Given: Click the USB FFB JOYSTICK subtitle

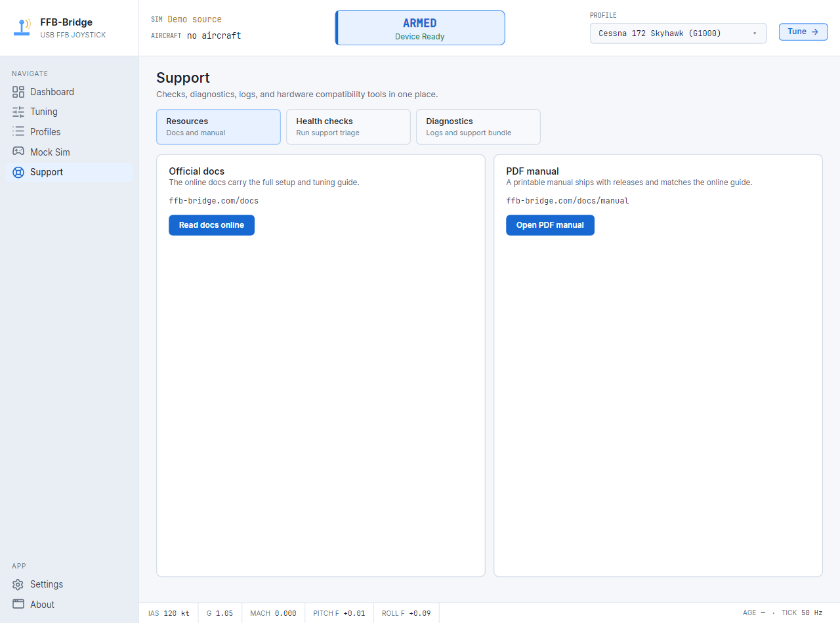Looking at the screenshot, I should pyautogui.click(x=73, y=35).
